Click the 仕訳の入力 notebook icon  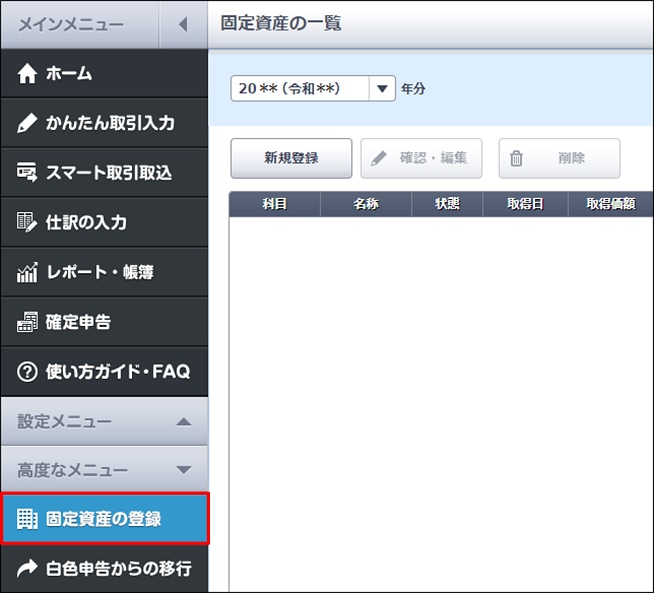point(27,222)
